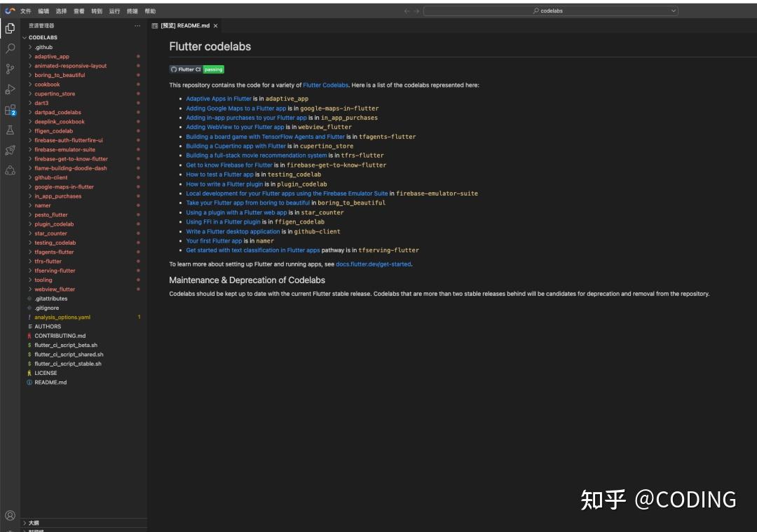Open the 文件 menu
The image size is (757, 532).
(x=27, y=11)
